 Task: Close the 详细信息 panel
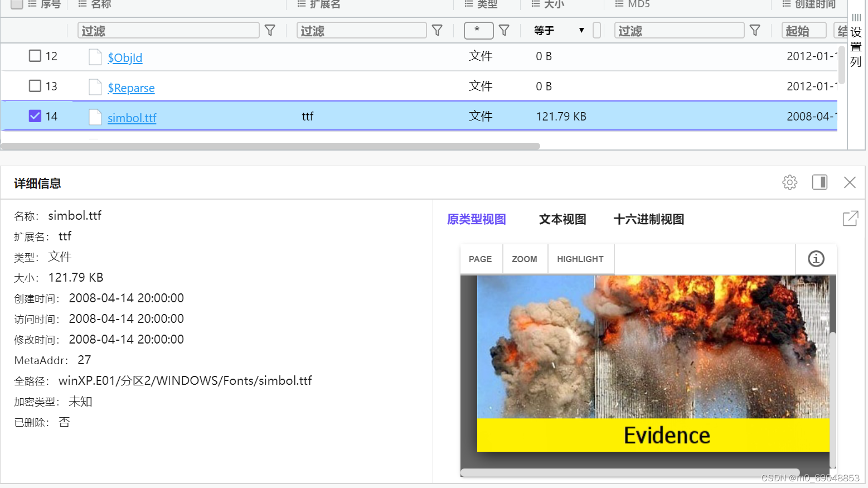850,182
